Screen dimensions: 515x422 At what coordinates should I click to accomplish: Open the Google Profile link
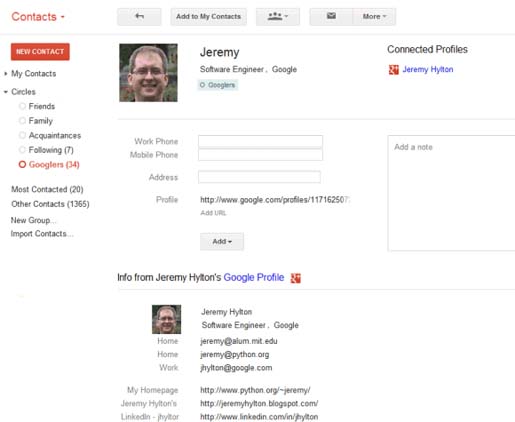coord(254,277)
